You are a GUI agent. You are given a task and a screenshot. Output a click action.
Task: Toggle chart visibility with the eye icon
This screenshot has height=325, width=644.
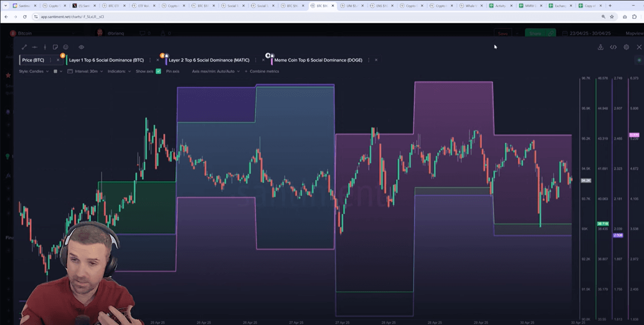pyautogui.click(x=81, y=47)
